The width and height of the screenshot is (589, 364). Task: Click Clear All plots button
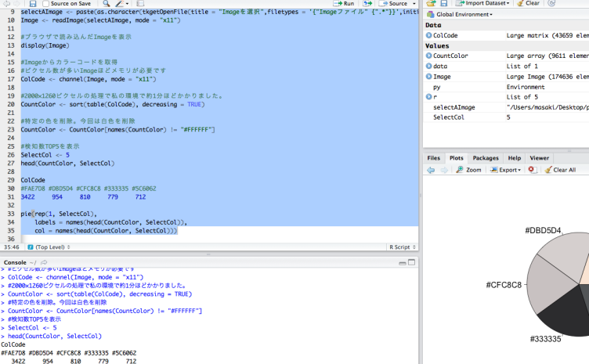pyautogui.click(x=560, y=170)
